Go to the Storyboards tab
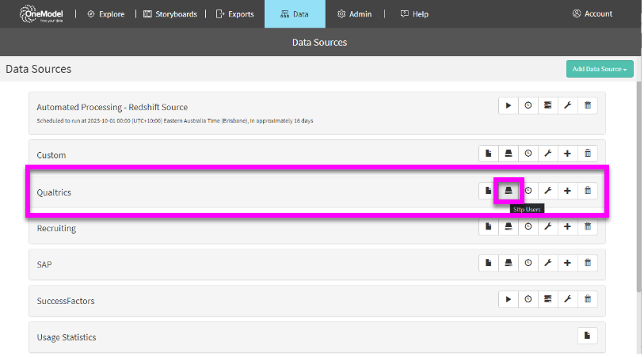Viewport: 644px width, 357px height. (170, 14)
